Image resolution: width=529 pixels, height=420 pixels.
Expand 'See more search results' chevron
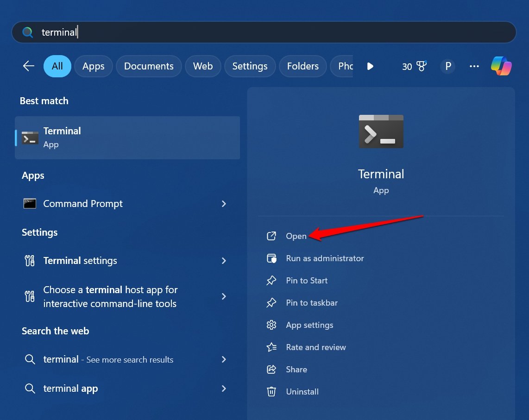click(x=224, y=359)
